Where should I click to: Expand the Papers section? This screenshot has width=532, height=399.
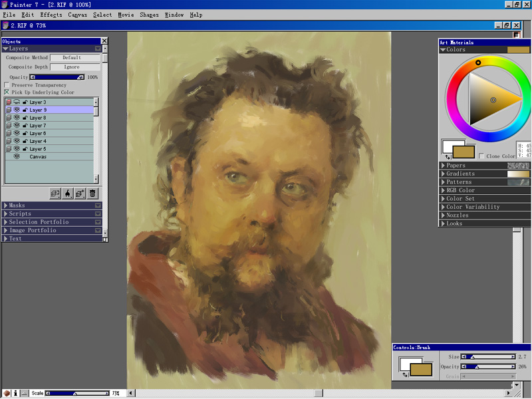point(443,165)
